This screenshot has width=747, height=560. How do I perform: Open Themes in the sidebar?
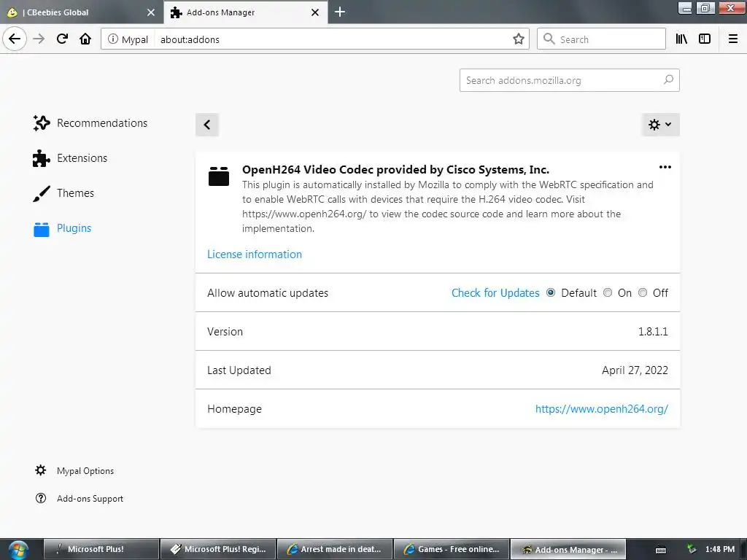tap(75, 193)
